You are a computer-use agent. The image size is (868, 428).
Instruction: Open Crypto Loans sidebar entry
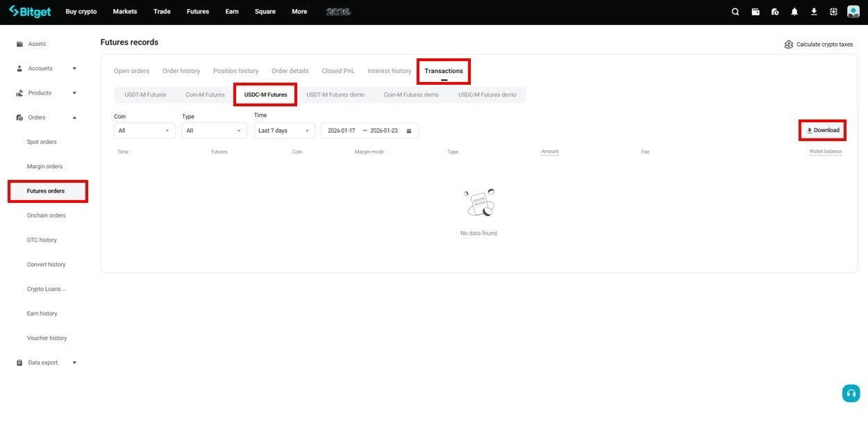coord(47,289)
